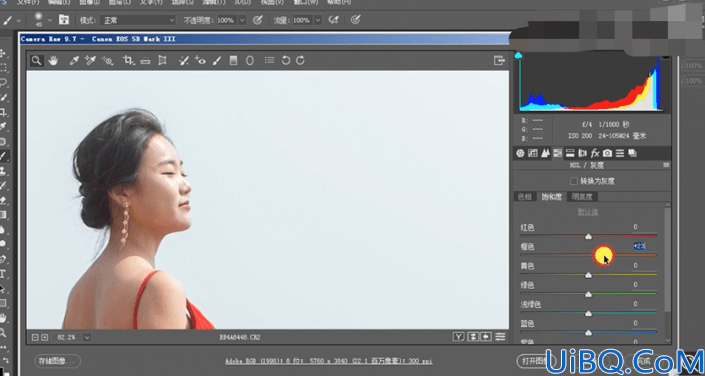Open the brush tool preset dropdown arrow
The image size is (705, 376).
18,20
